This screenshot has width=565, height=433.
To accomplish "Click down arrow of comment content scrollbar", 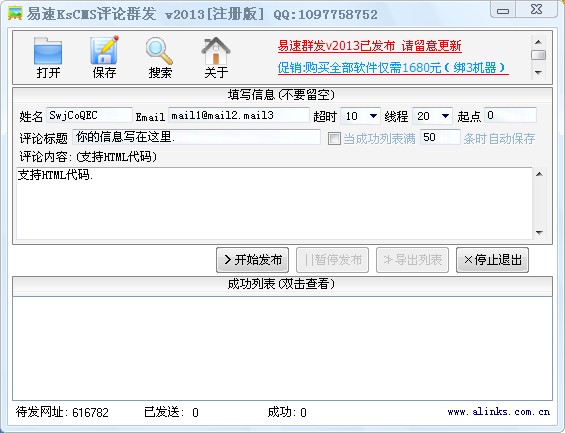I will pyautogui.click(x=539, y=232).
